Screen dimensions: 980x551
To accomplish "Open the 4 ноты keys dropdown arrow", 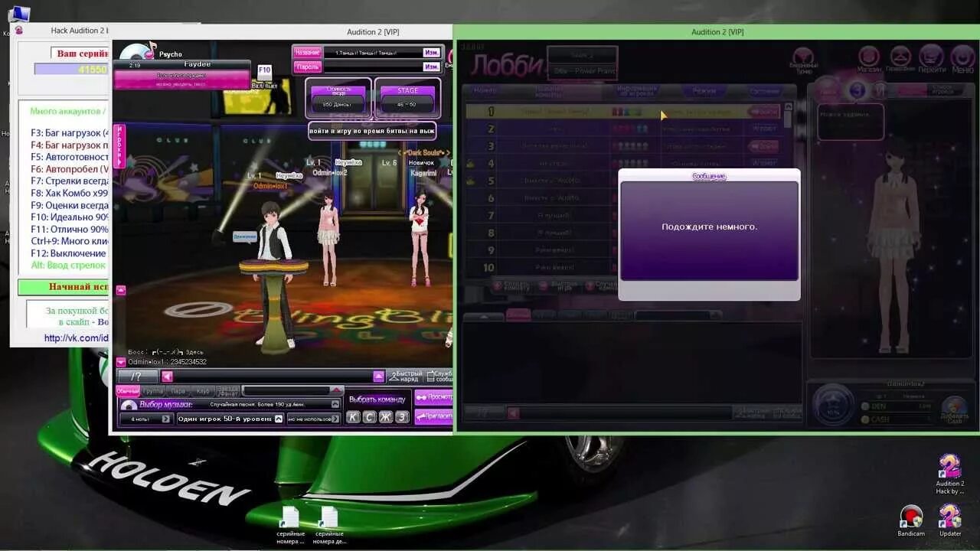I will coord(166,419).
